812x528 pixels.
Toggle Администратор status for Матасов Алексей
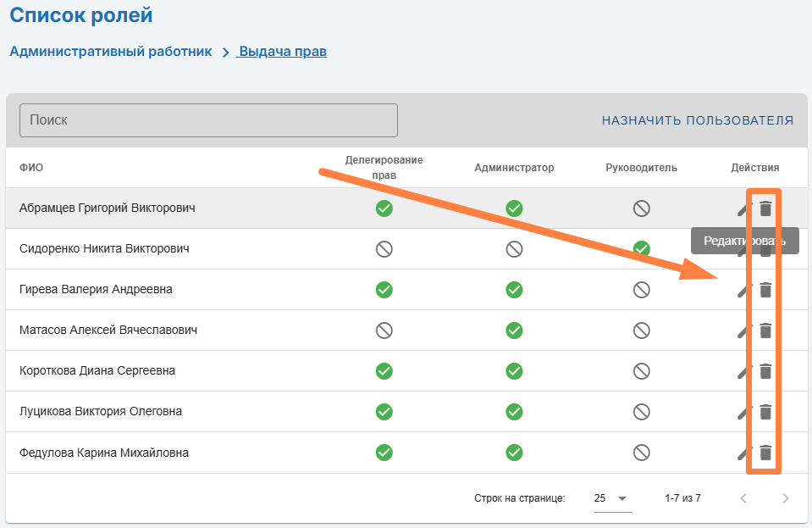[514, 331]
